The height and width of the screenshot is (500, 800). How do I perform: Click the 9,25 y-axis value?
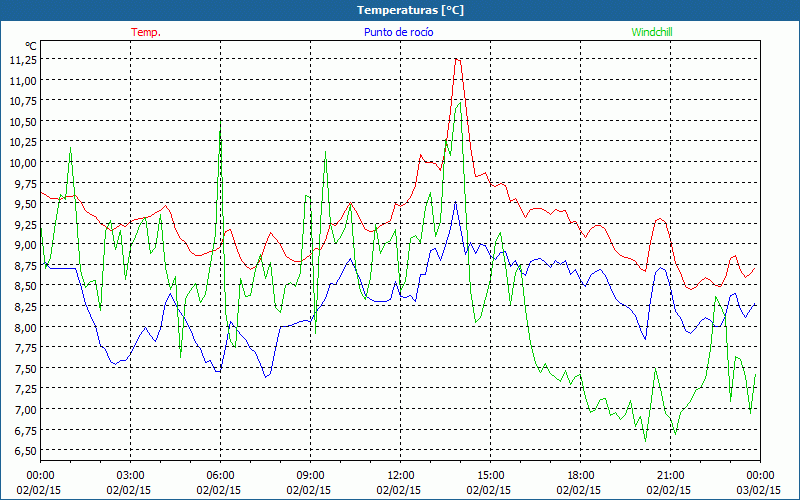26,224
